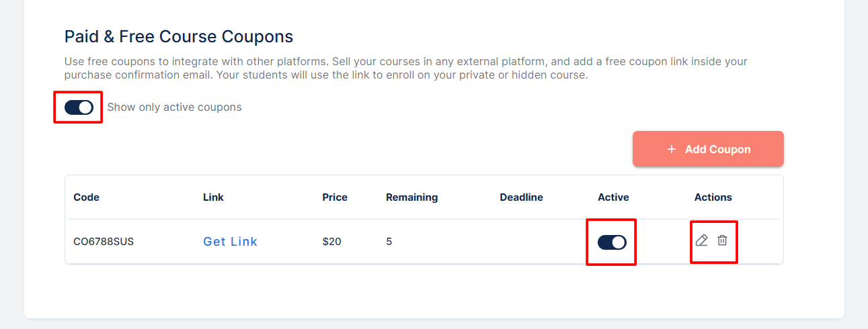Select the Active column header
Viewport: 868px width, 329px height.
click(x=613, y=197)
